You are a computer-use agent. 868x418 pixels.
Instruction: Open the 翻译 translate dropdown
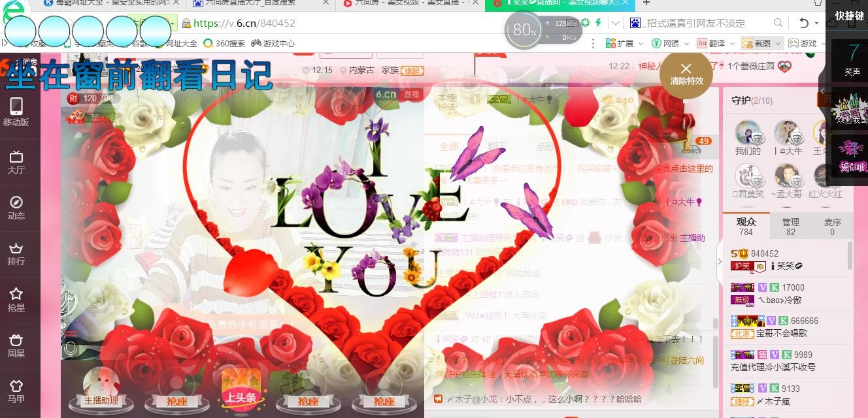(x=714, y=43)
